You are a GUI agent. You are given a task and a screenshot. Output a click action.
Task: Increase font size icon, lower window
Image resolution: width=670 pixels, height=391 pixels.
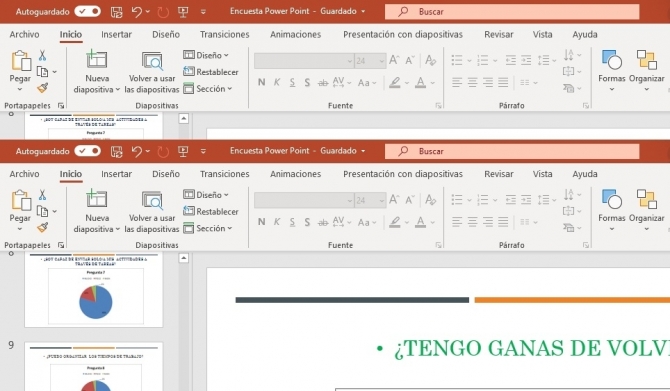click(x=394, y=199)
